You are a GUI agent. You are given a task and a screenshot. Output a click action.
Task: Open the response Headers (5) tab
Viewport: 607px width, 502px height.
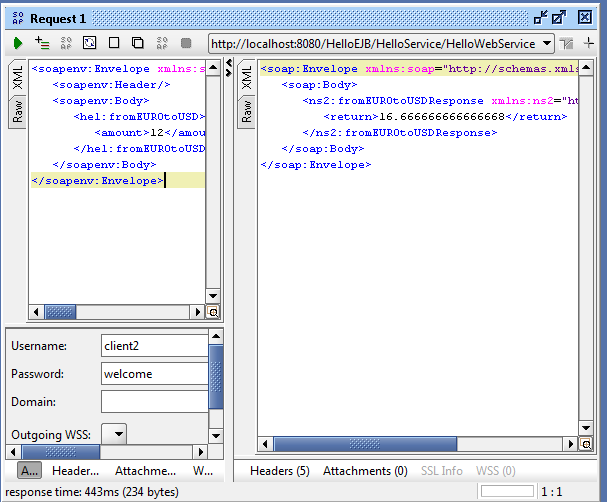coord(279,471)
